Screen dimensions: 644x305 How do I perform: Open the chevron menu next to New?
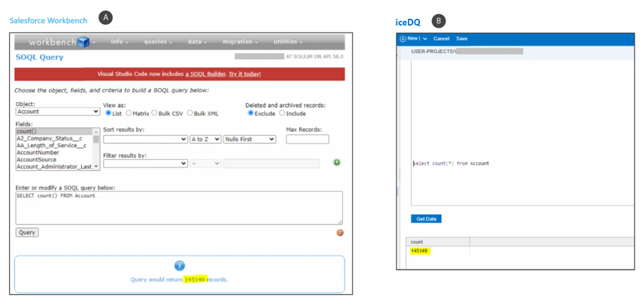point(425,39)
